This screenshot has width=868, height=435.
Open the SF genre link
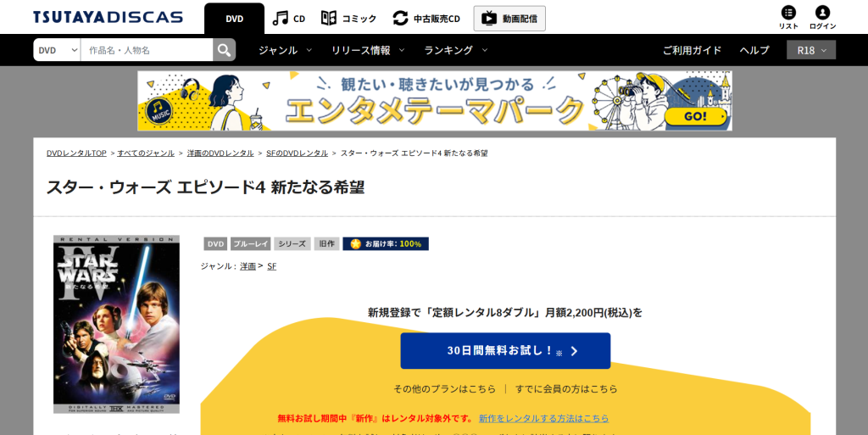[x=271, y=266]
